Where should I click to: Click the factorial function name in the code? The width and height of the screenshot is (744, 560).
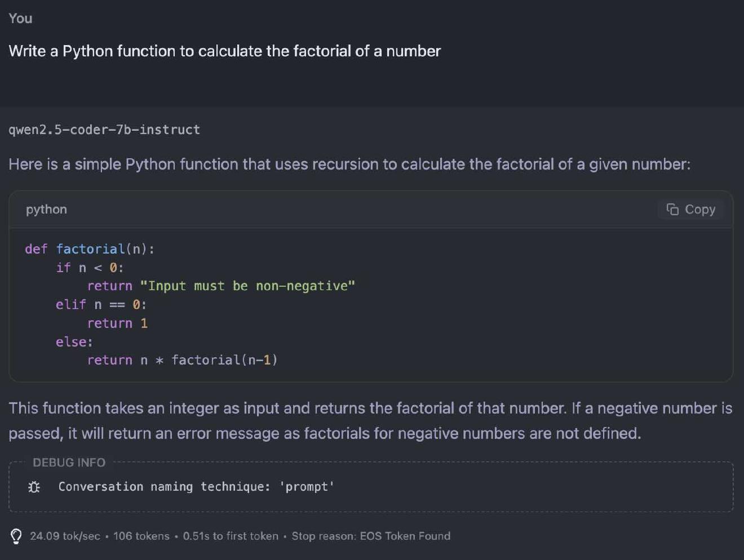pos(90,248)
